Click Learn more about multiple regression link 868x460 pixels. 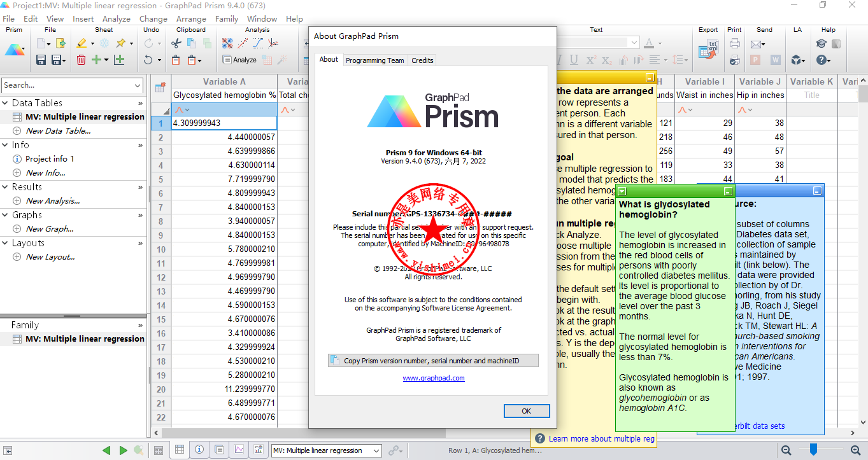602,438
